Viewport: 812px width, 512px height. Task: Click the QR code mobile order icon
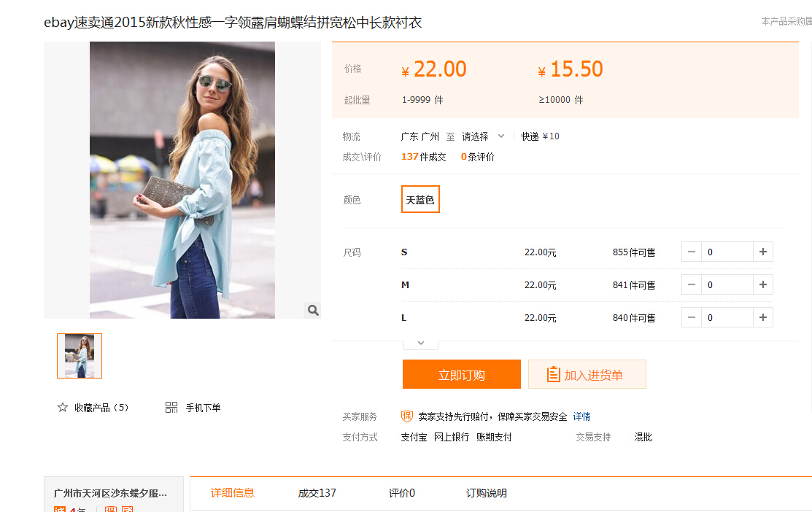(171, 408)
